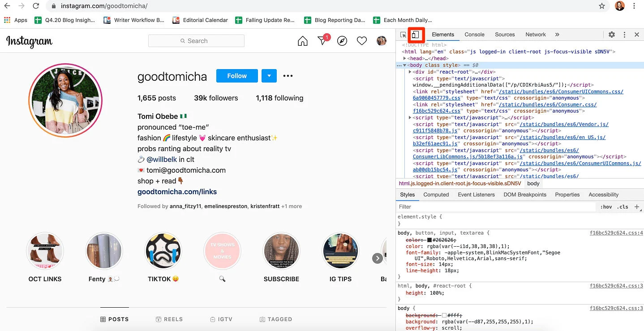The height and width of the screenshot is (331, 644).
Task: Toggle the :hov element state button
Action: (606, 207)
